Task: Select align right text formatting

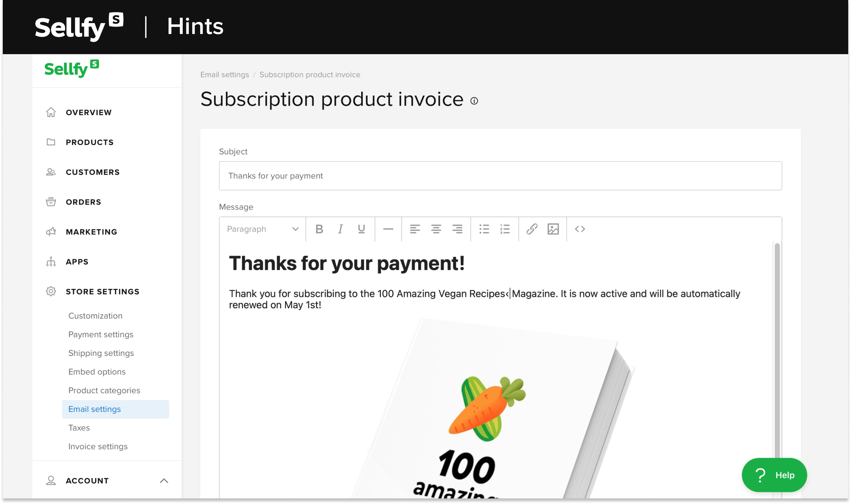Action: (457, 229)
